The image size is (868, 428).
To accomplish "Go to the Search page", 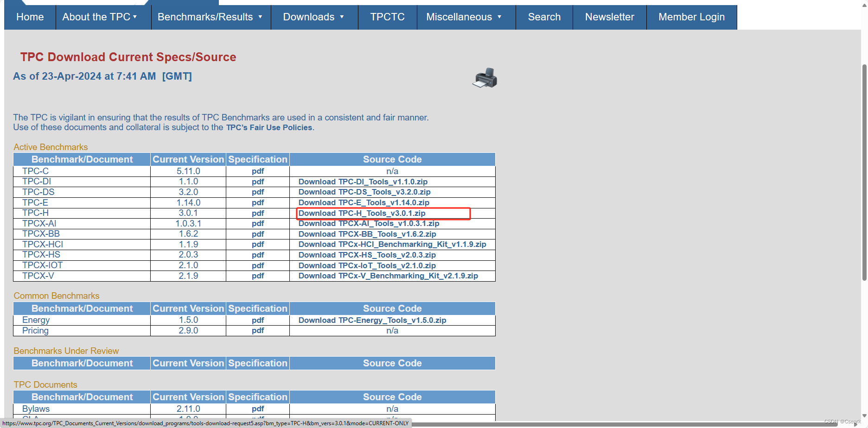I will click(544, 17).
